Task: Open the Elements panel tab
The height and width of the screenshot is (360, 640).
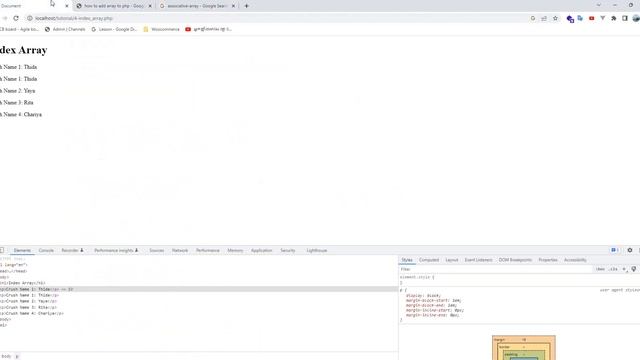Action: tap(22, 250)
